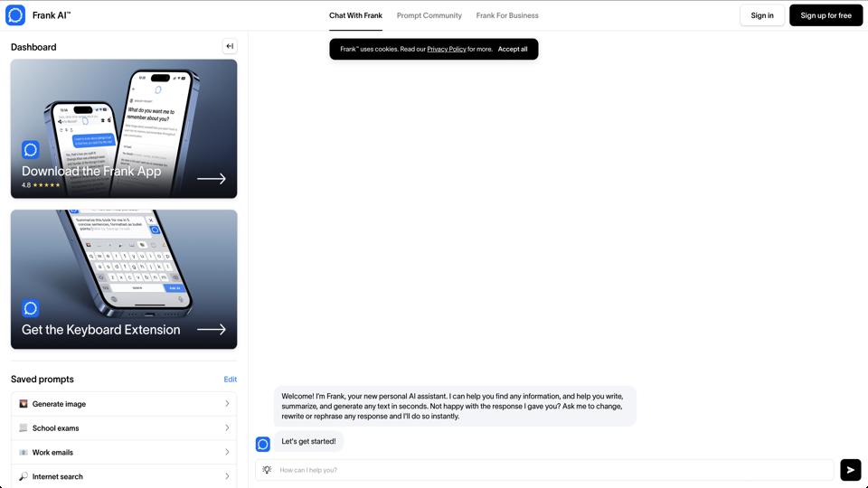Click the Generate image prompt icon
The image size is (868, 488).
[x=24, y=404]
